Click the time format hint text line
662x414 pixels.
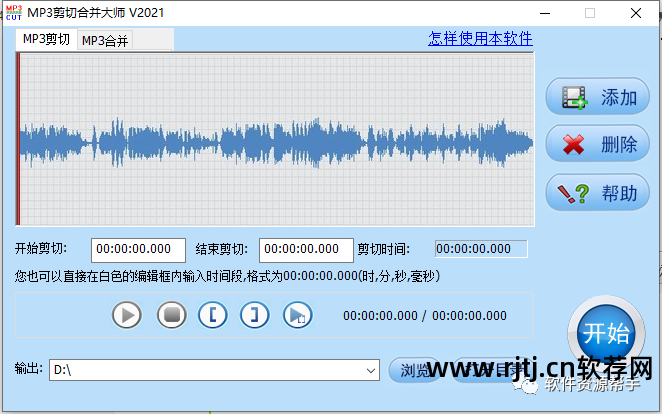click(228, 276)
